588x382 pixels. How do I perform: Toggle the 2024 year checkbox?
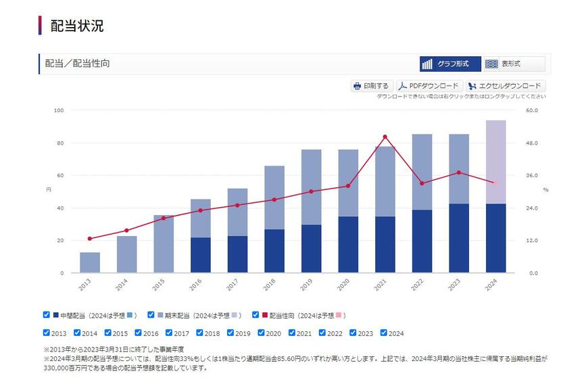click(x=384, y=333)
